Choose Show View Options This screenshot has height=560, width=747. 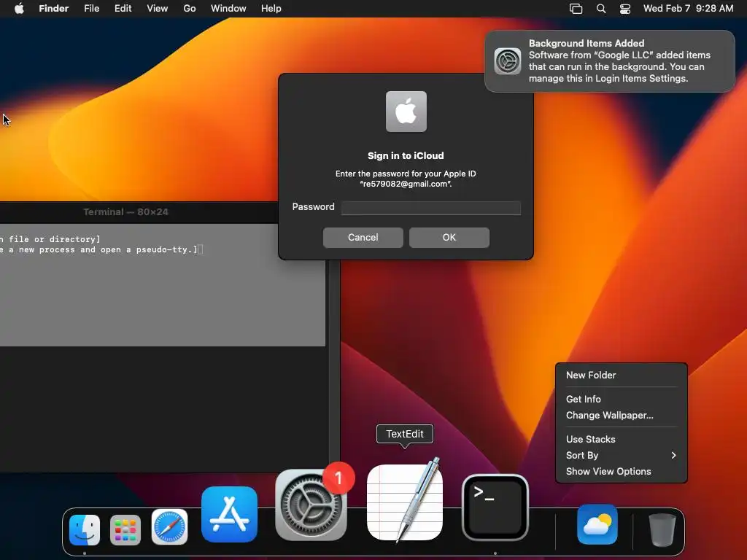622,472
